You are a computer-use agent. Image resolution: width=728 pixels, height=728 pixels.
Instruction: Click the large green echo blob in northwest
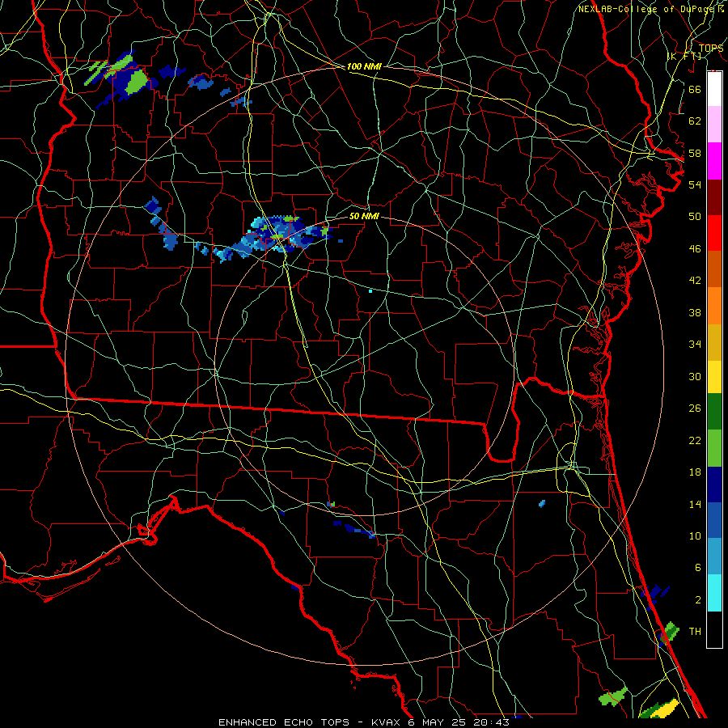click(137, 83)
